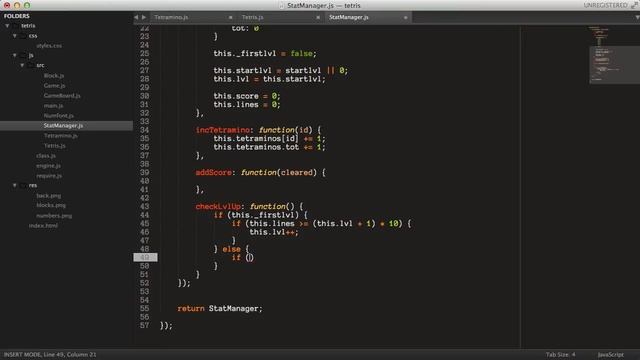Image resolution: width=640 pixels, height=360 pixels.
Task: Collapse the js folder
Action: [x=15, y=55]
